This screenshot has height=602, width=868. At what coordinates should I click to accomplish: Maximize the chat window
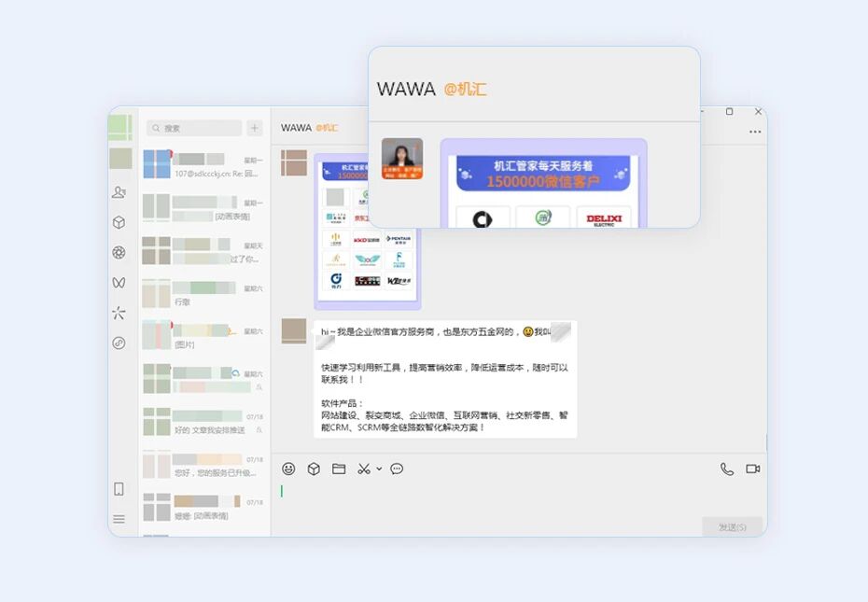click(729, 111)
